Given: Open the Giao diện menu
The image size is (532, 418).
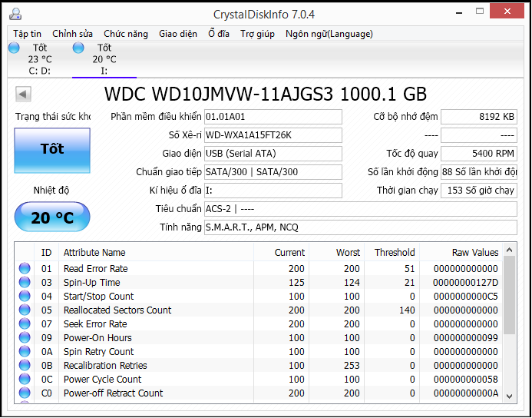Looking at the screenshot, I should 178,34.
